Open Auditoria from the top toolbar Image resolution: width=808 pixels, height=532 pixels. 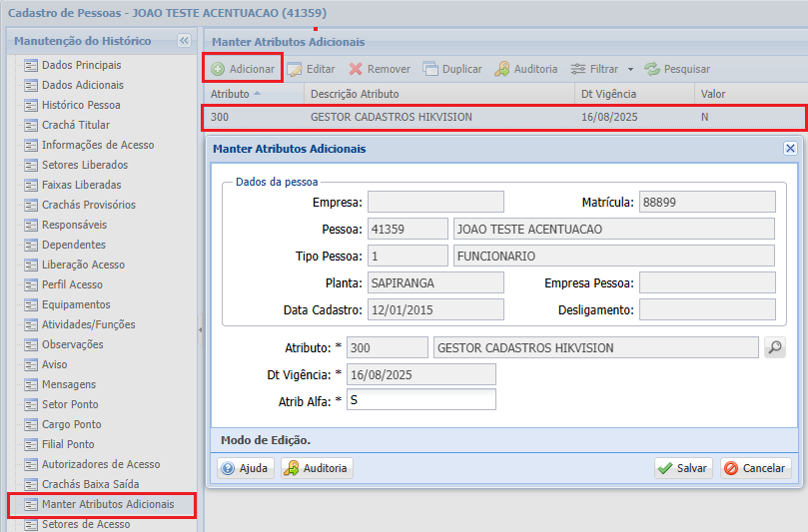pos(525,69)
